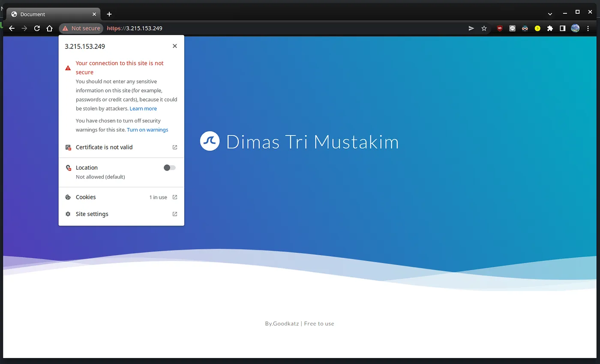The image size is (600, 364).
Task: Toggle the browser side panel icon
Action: [x=562, y=28]
